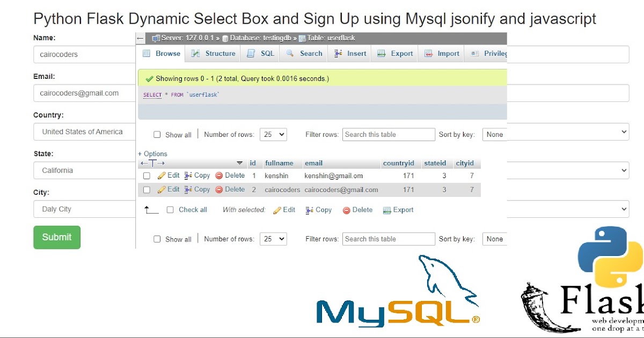Screen dimensions: 644x338
Task: Enable the Show all checkbox above the table
Action: 157,134
